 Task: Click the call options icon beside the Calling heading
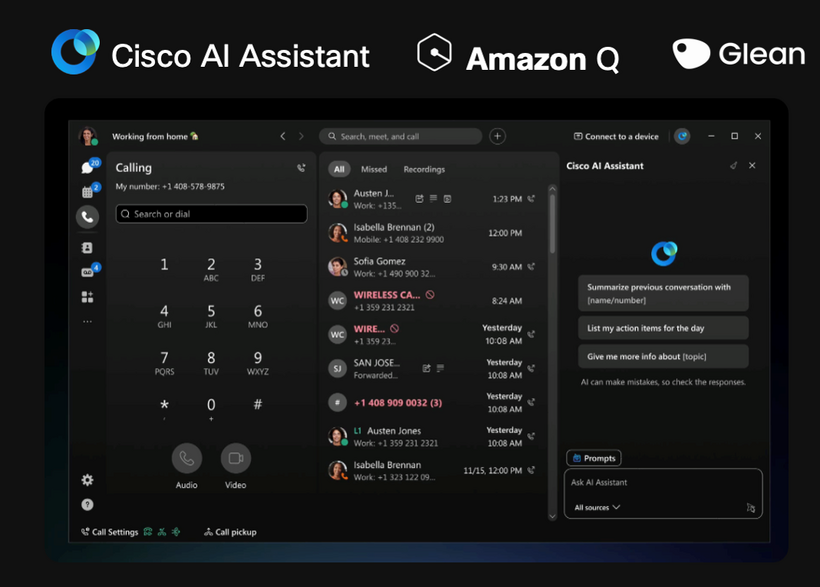click(x=301, y=168)
